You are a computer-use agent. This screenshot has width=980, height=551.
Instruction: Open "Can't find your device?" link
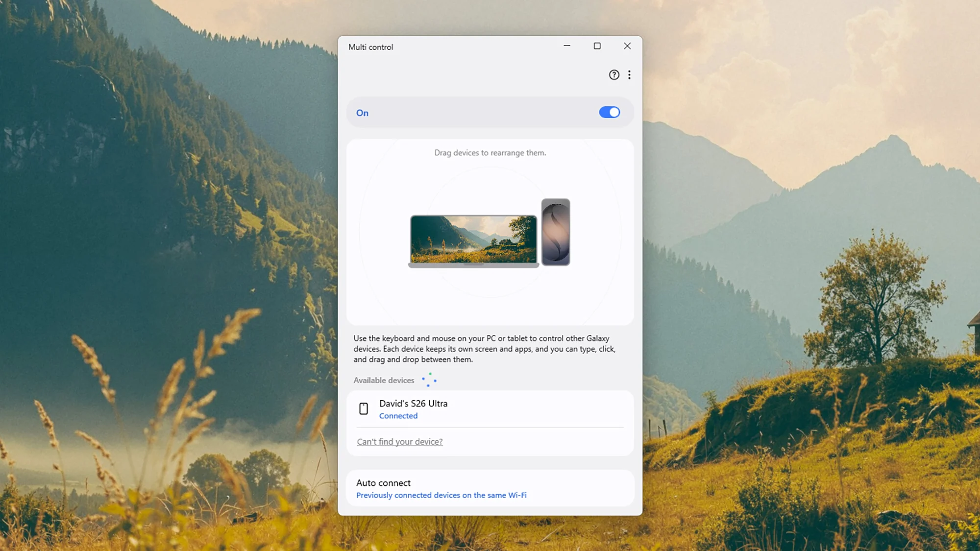400,442
